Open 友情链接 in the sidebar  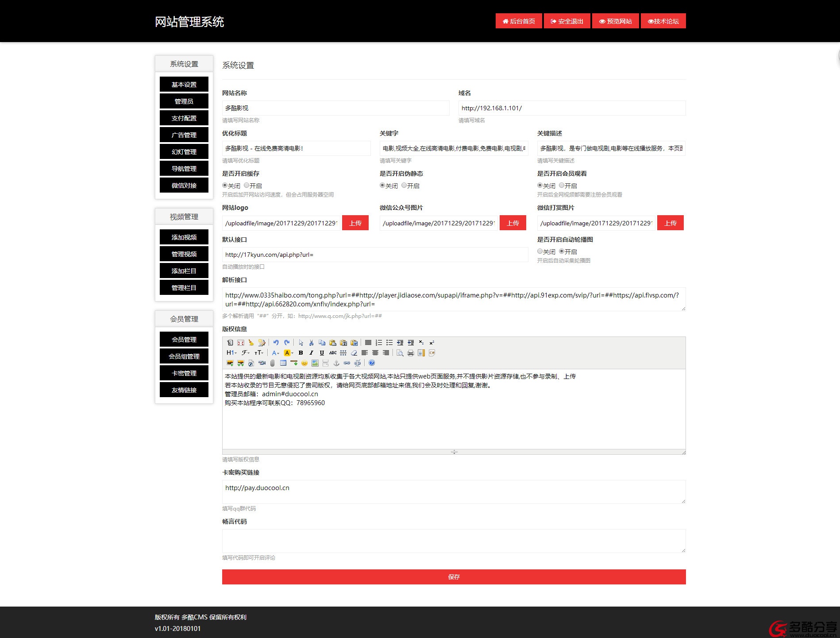click(x=184, y=390)
